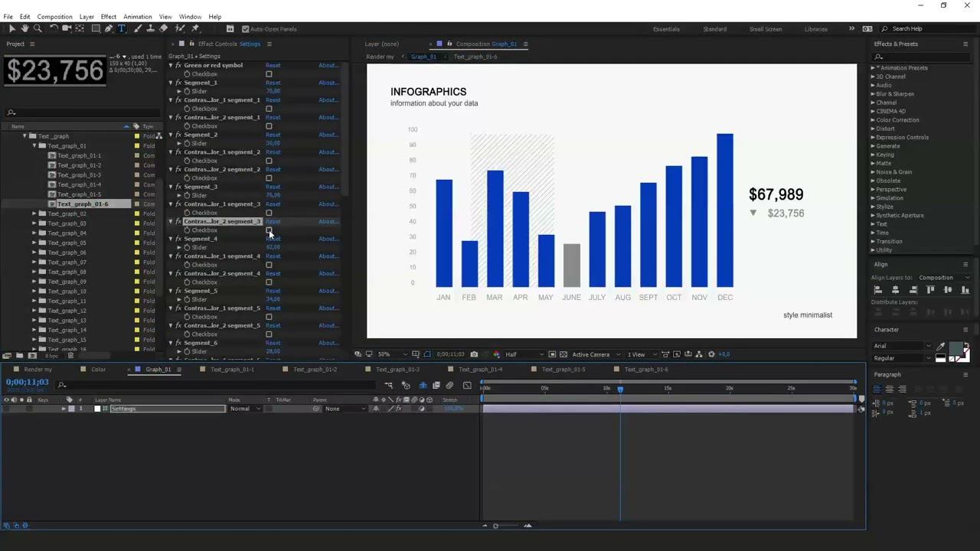This screenshot has height=551, width=980.
Task: Toggle transparency grid in the viewer
Action: 563,354
